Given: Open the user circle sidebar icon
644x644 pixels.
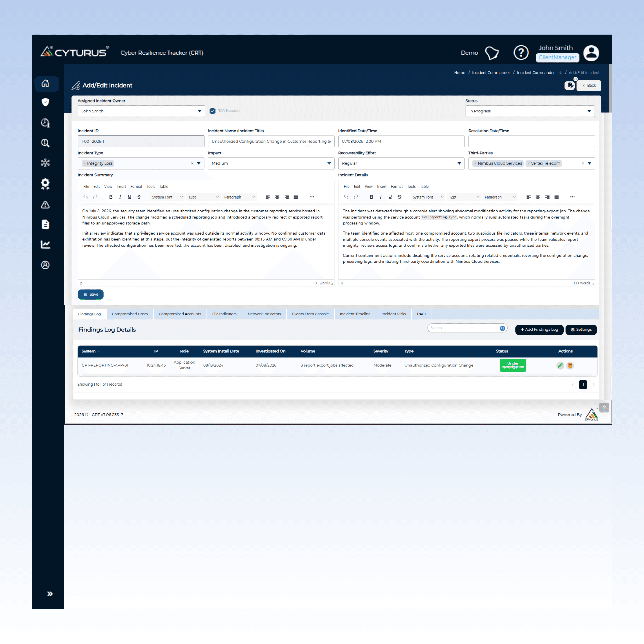Looking at the screenshot, I should pyautogui.click(x=45, y=265).
